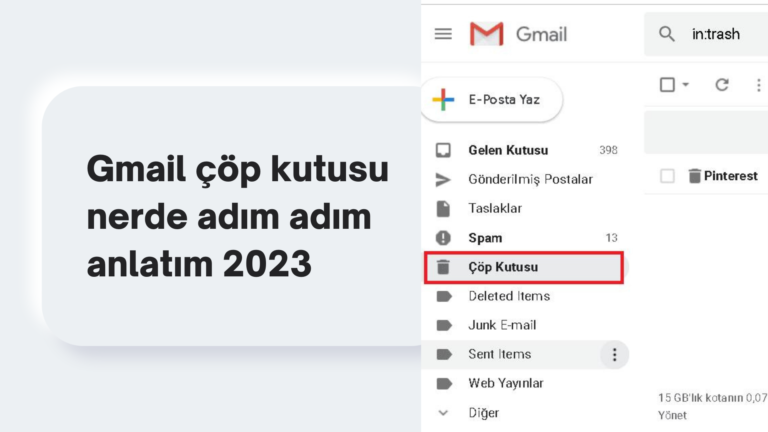Click the Junk E-mail label icon
Image resolution: width=768 pixels, height=432 pixels.
444,325
